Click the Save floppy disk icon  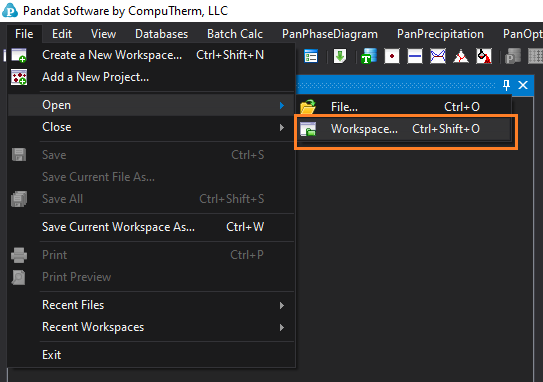click(x=19, y=155)
